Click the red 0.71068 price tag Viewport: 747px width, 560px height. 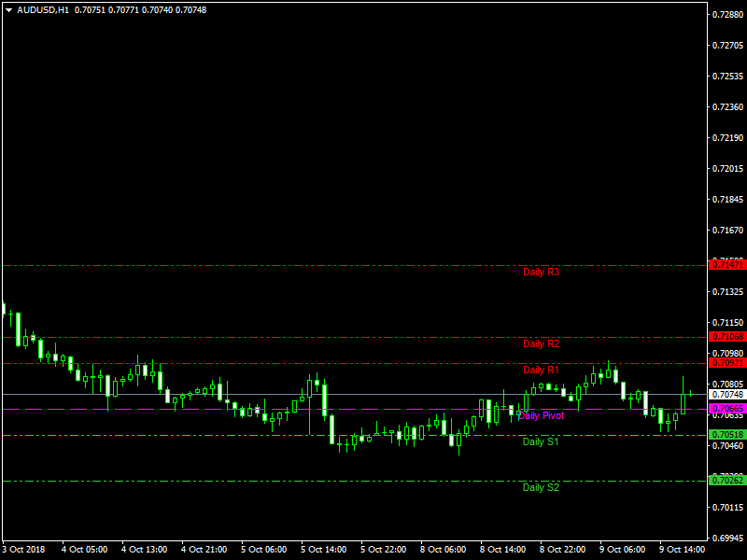pyautogui.click(x=727, y=336)
